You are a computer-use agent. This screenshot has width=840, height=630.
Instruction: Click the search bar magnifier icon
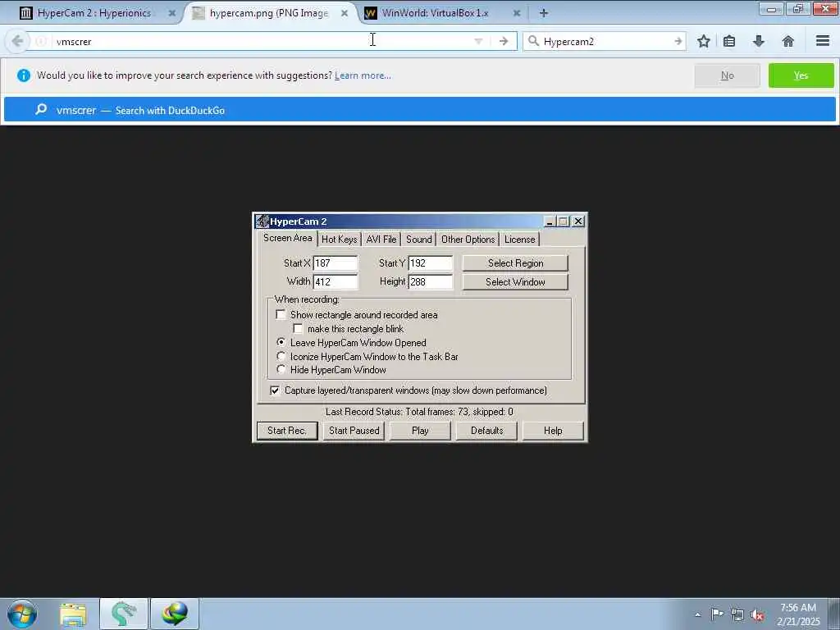533,41
